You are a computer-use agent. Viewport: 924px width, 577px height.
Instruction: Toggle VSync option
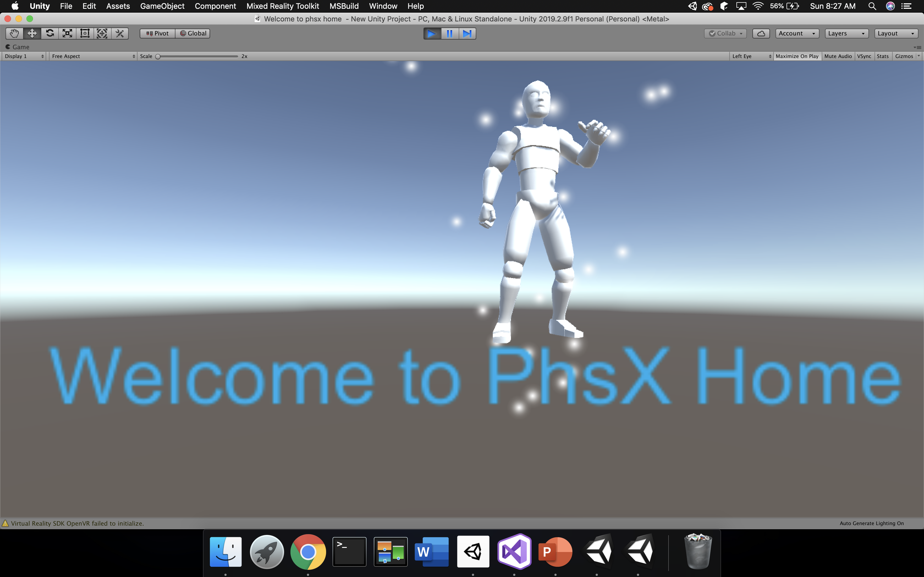(864, 56)
